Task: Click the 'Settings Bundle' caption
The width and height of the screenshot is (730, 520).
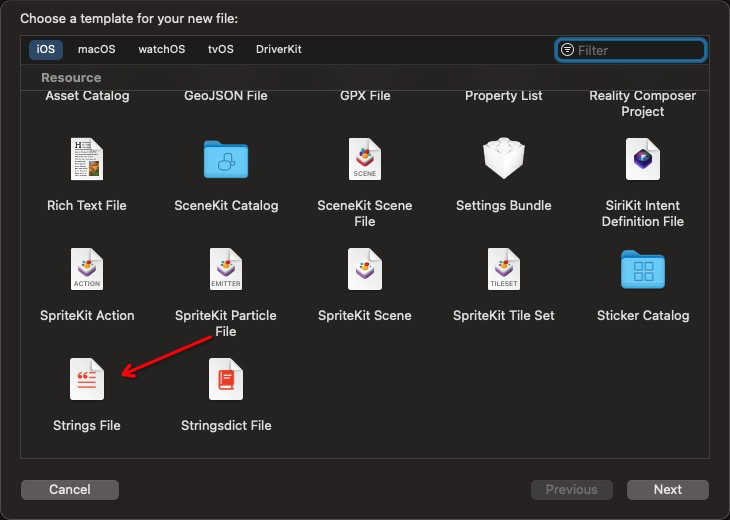Action: 504,206
